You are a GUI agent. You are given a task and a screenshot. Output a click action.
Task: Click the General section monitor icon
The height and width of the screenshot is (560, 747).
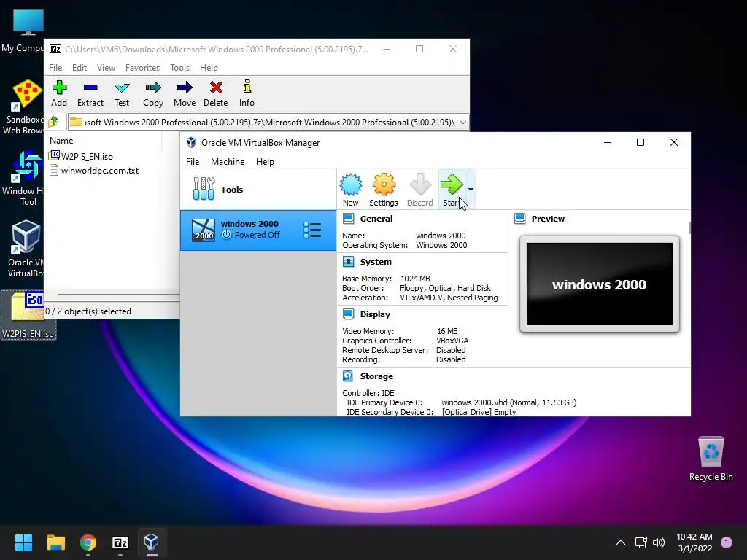coord(348,219)
